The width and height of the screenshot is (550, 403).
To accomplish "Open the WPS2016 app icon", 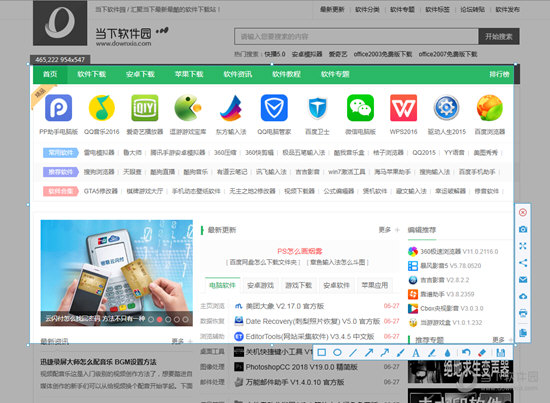I will (x=403, y=108).
